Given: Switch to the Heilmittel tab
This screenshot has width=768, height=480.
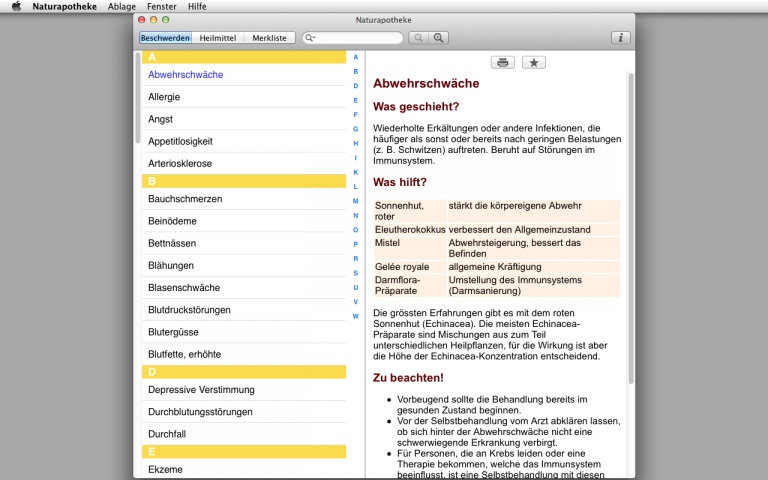Looking at the screenshot, I should 217,38.
